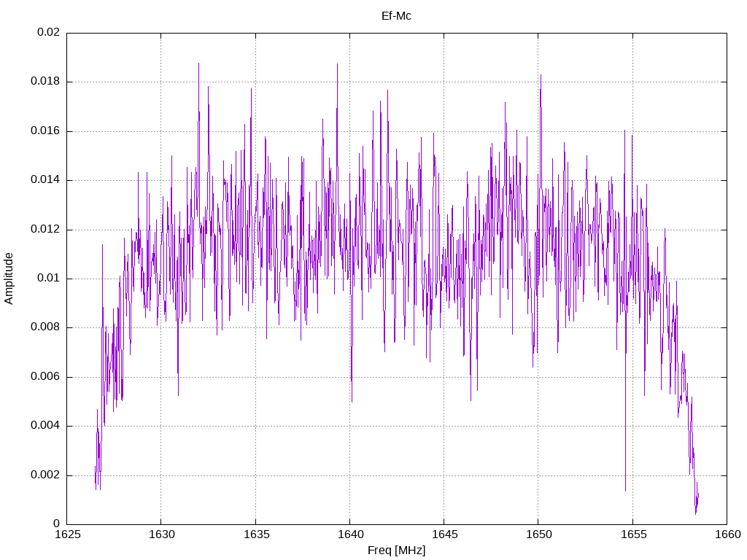This screenshot has width=747, height=560.
Task: Click x-axis tick label 1655
Action: [x=633, y=534]
